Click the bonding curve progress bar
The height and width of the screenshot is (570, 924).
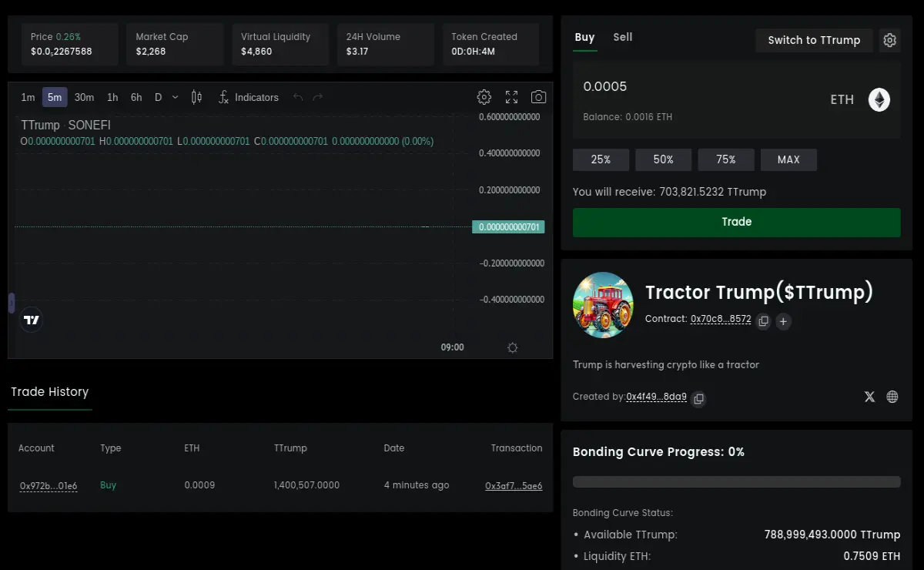coord(736,482)
